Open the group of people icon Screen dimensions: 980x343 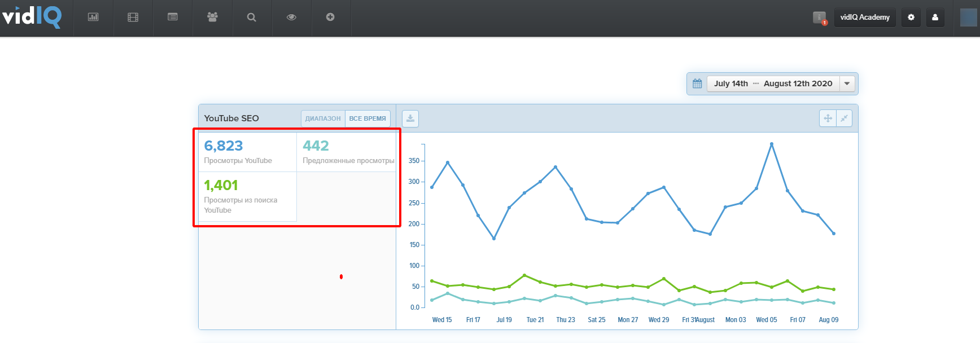pyautogui.click(x=212, y=17)
